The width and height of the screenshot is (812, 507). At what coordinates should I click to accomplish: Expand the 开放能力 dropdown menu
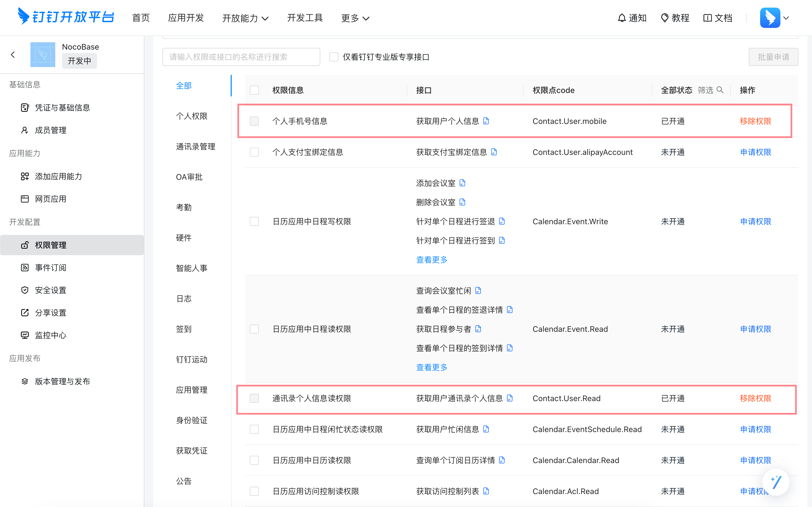point(245,18)
